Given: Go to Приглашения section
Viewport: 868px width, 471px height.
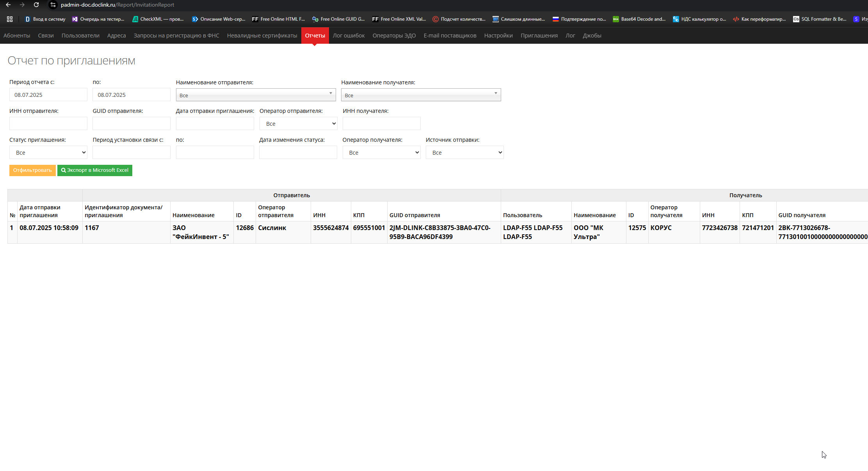Looking at the screenshot, I should click(539, 36).
